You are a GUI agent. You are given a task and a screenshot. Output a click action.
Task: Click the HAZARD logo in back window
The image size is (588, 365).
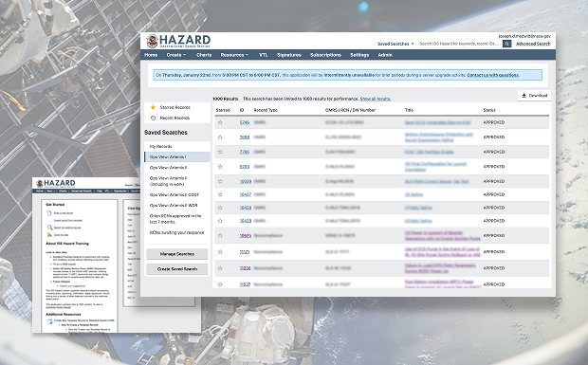pyautogui.click(x=56, y=183)
